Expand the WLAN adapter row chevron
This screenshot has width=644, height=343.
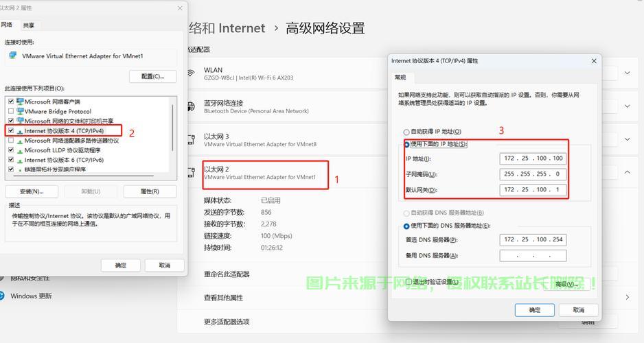click(x=628, y=73)
